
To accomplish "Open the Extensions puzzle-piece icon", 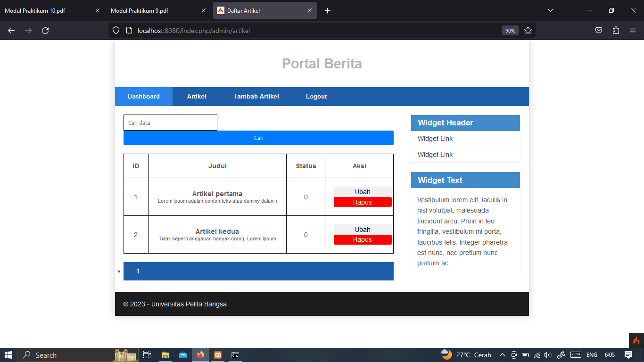I will (x=616, y=30).
